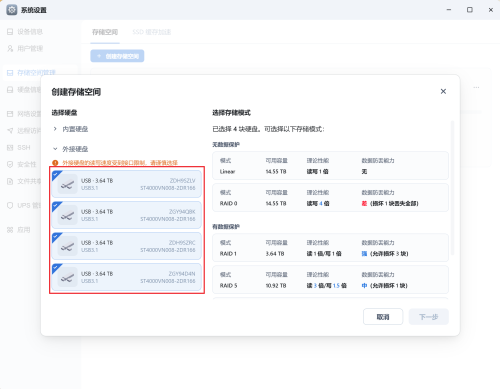Click the 选择硬盘 heading
The height and width of the screenshot is (389, 500).
click(x=64, y=113)
